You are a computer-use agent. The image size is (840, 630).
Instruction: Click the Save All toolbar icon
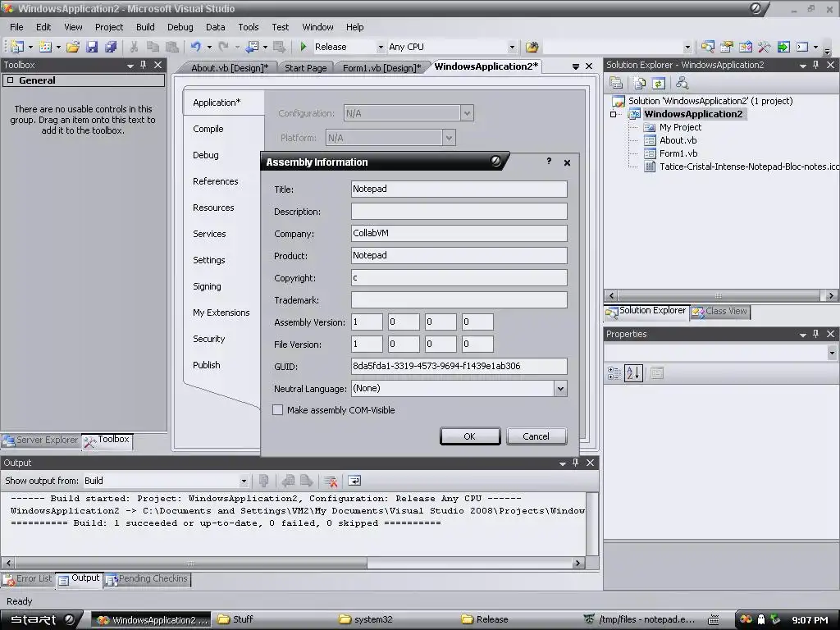[111, 47]
